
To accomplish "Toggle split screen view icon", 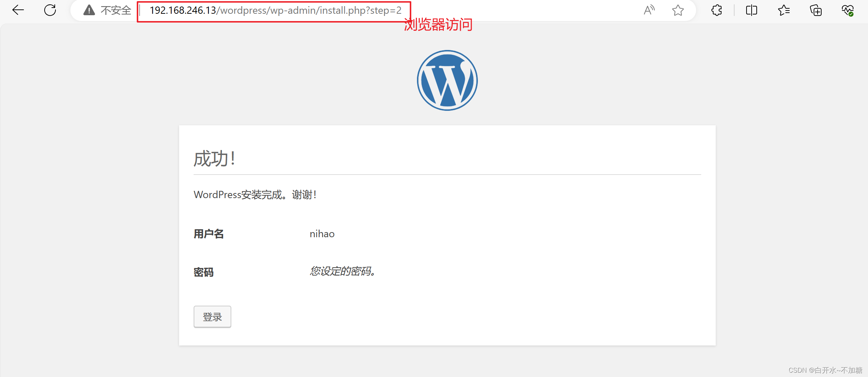I will click(x=752, y=10).
